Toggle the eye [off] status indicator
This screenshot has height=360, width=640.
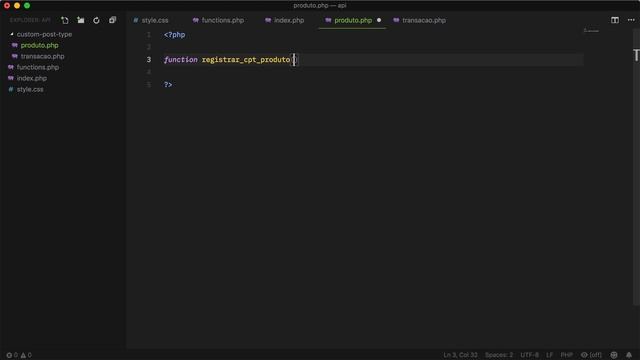pos(591,355)
